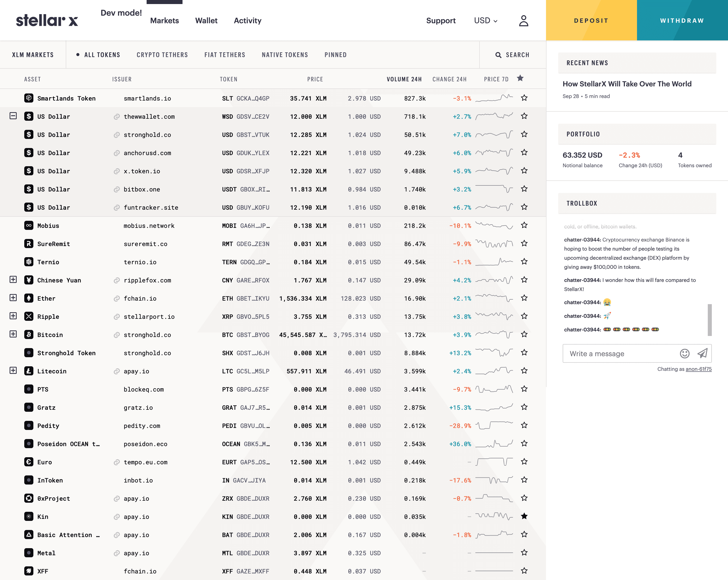
Task: Click the trollbox scrollbar thumb
Action: 710,320
